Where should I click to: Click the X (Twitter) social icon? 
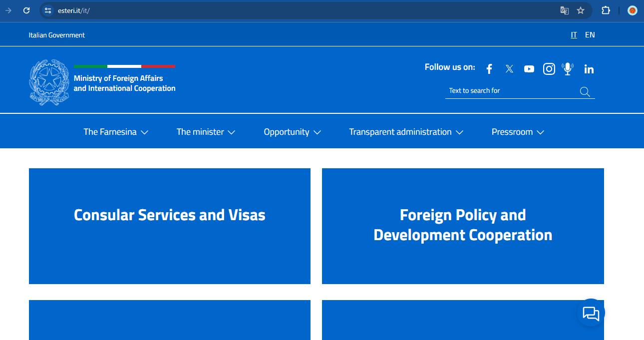click(509, 68)
